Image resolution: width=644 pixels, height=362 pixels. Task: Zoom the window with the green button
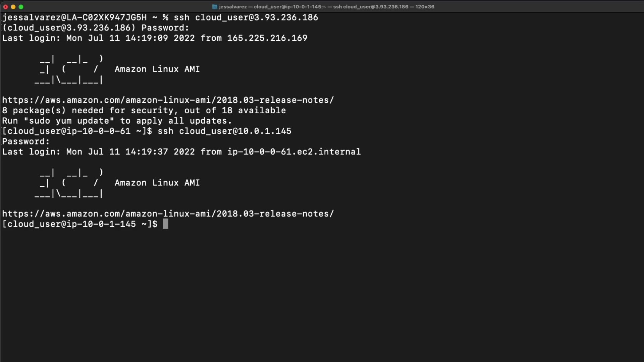tap(21, 7)
